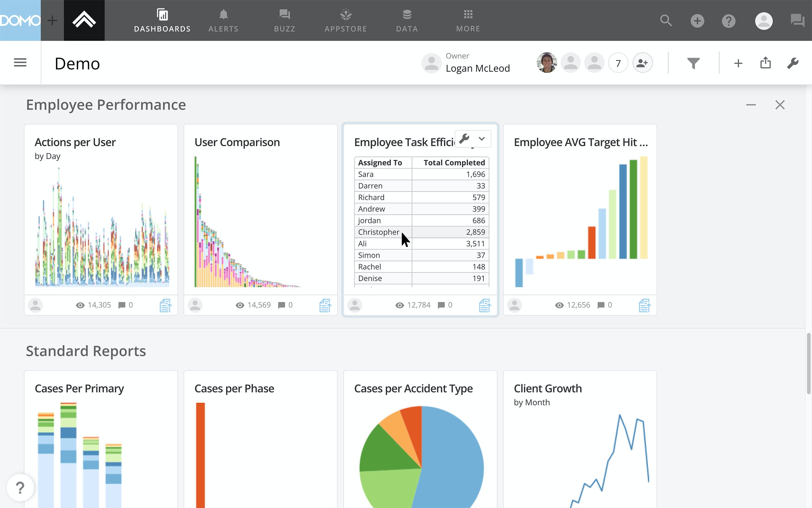Switch to the Data tab
The height and width of the screenshot is (508, 812).
click(x=407, y=21)
